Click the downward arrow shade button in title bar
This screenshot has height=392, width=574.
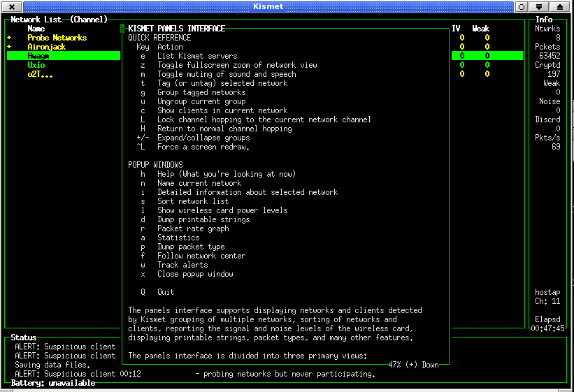click(x=539, y=6)
